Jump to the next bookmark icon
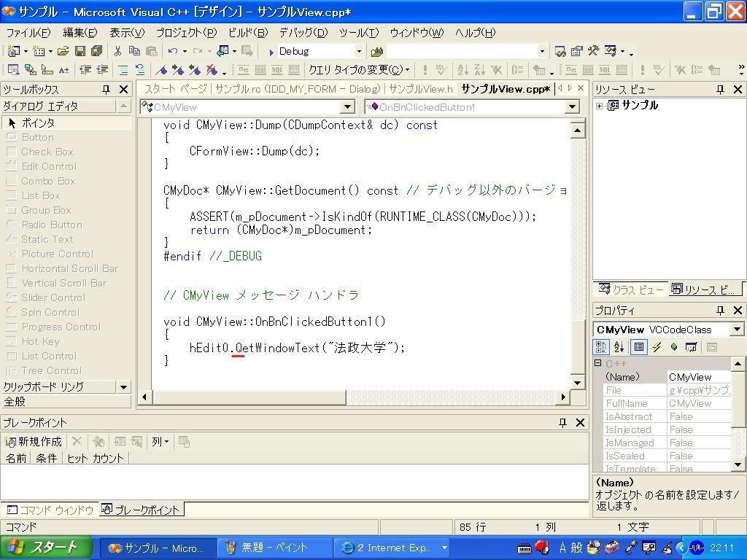This screenshot has height=560, width=747. point(178,70)
